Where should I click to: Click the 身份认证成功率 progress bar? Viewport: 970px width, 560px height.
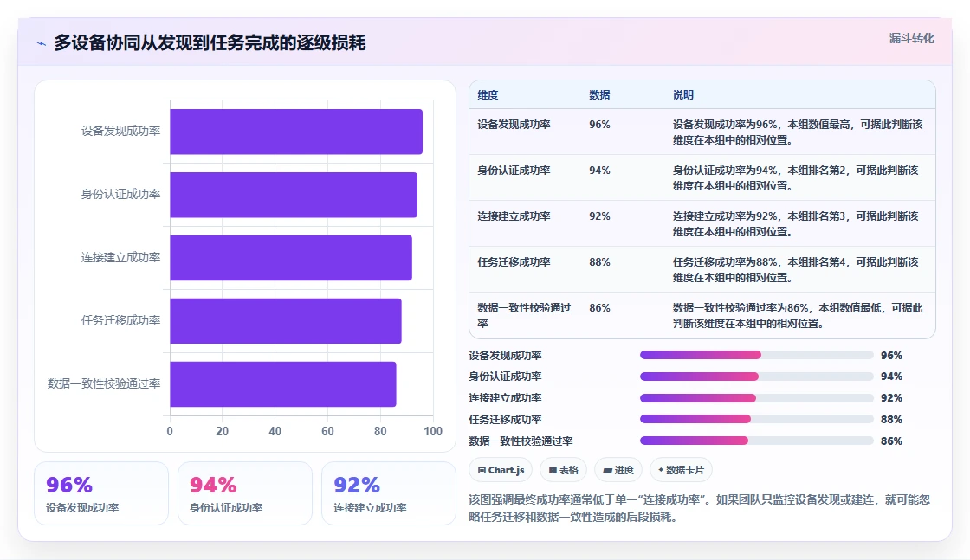(757, 377)
